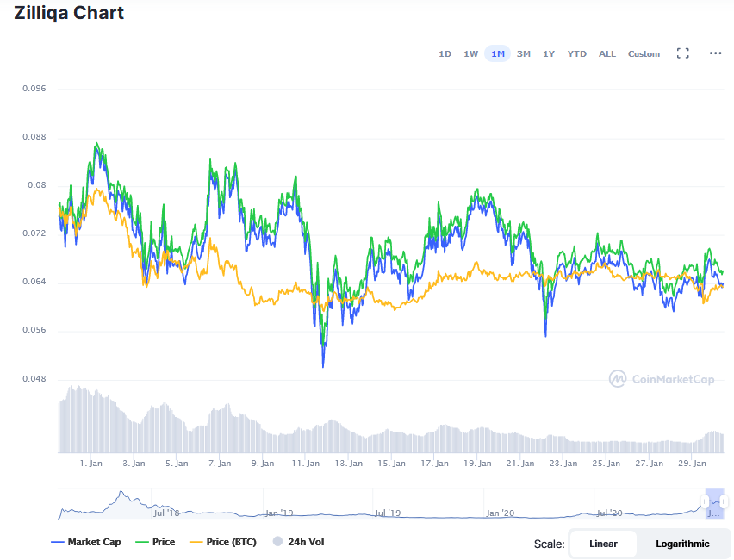The width and height of the screenshot is (734, 560).
Task: Click the 11. Jan x-axis label
Action: click(305, 464)
